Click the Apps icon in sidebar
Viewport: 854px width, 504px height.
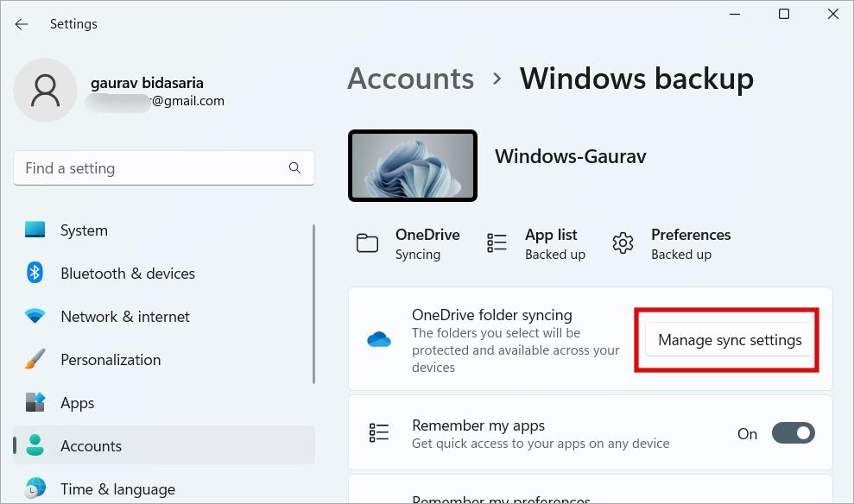pyautogui.click(x=35, y=402)
